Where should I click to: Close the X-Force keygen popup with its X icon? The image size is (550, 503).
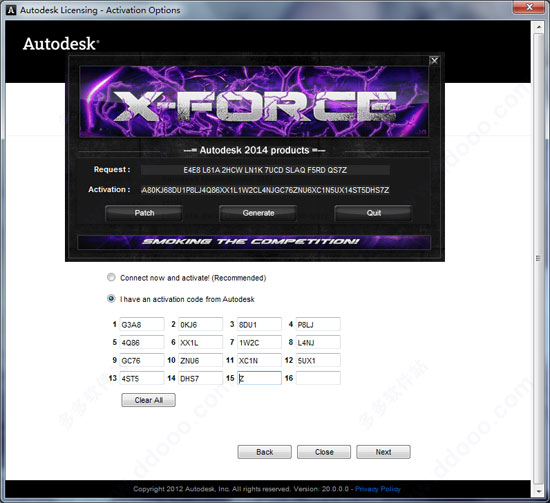pyautogui.click(x=434, y=61)
